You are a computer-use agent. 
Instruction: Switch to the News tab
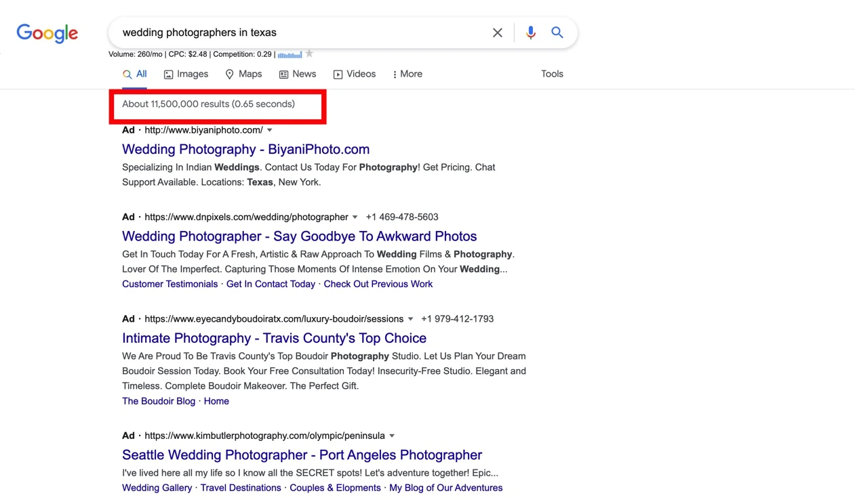click(x=298, y=74)
